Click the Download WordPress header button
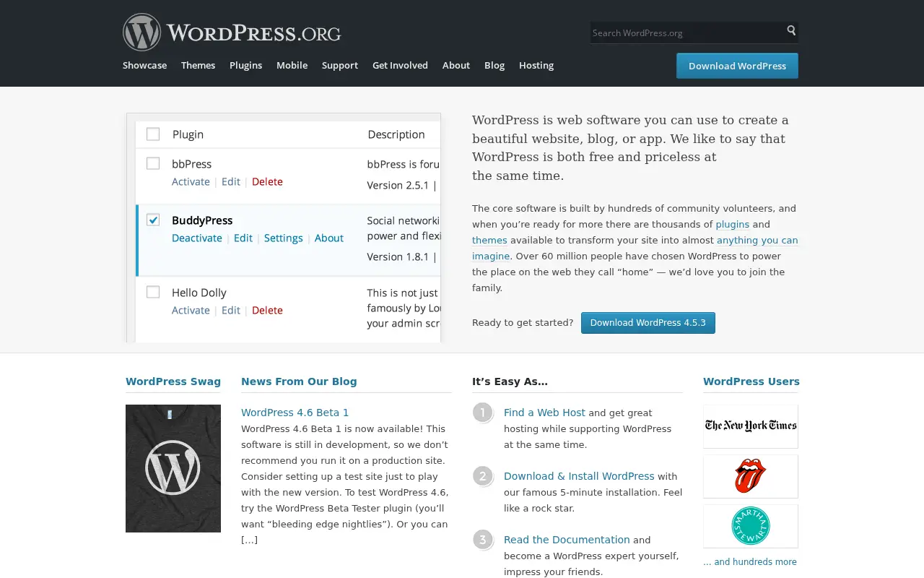This screenshot has width=924, height=578. (737, 66)
